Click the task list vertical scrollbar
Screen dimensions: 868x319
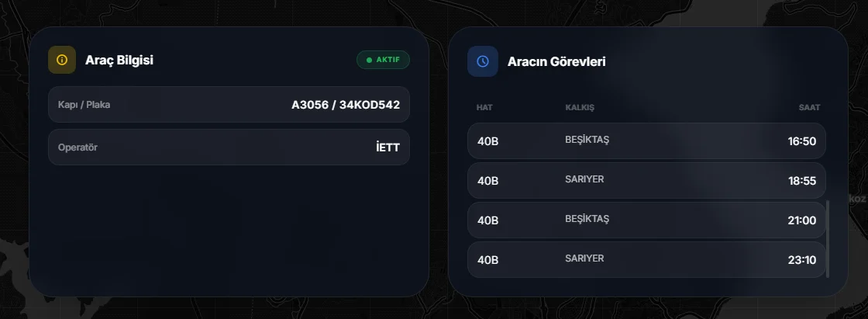click(828, 238)
